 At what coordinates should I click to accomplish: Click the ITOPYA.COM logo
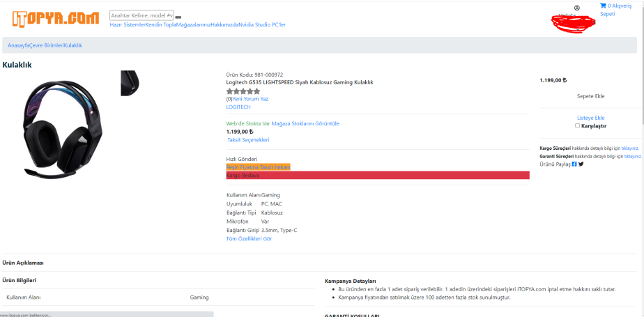pos(56,19)
